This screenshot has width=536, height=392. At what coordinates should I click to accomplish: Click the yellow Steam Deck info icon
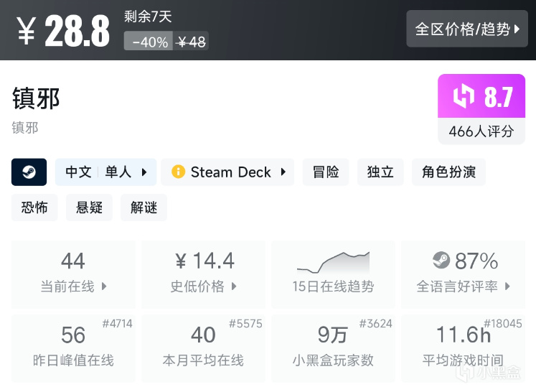tap(178, 172)
